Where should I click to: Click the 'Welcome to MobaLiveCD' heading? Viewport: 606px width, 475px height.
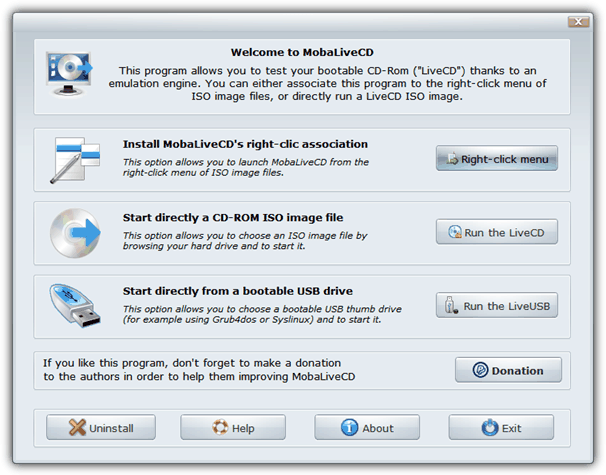point(302,52)
